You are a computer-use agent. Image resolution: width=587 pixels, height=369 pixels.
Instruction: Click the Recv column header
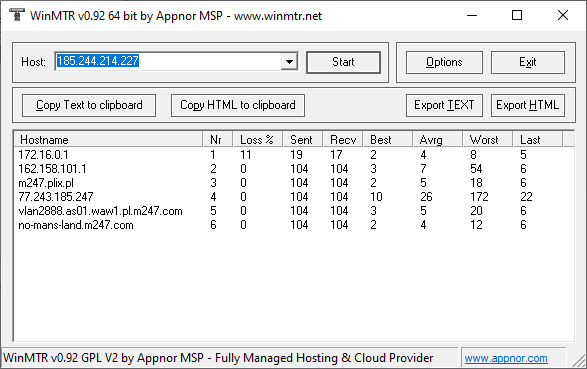tap(343, 140)
